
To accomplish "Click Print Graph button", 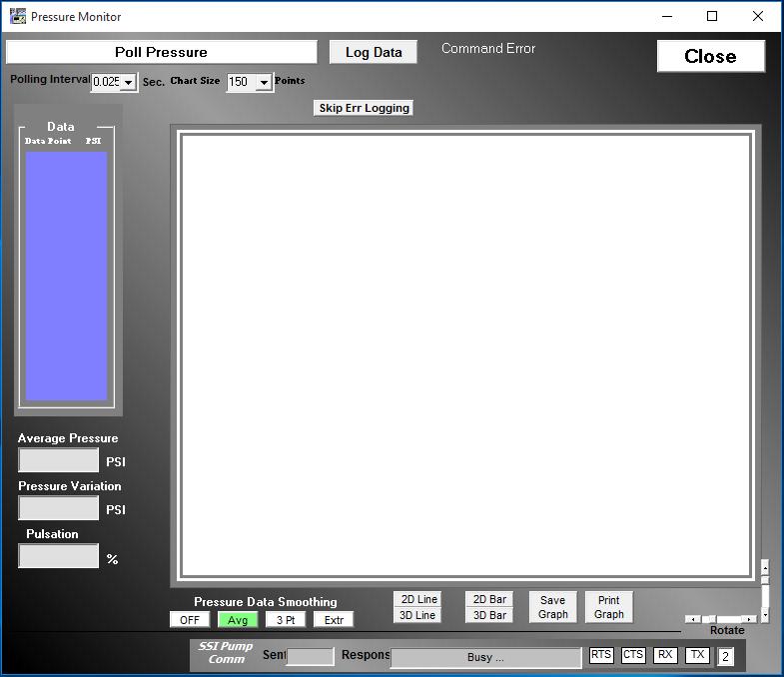I will point(608,607).
